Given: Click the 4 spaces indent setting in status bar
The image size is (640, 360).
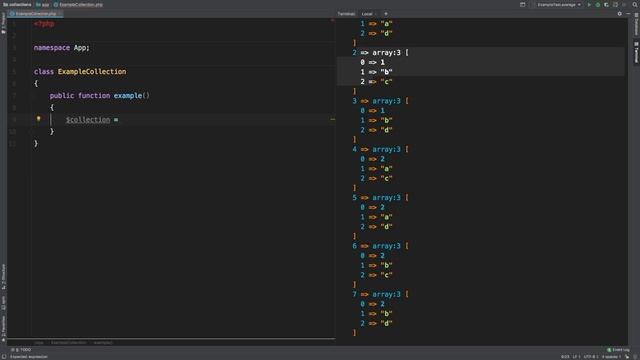Looking at the screenshot, I should click(611, 356).
